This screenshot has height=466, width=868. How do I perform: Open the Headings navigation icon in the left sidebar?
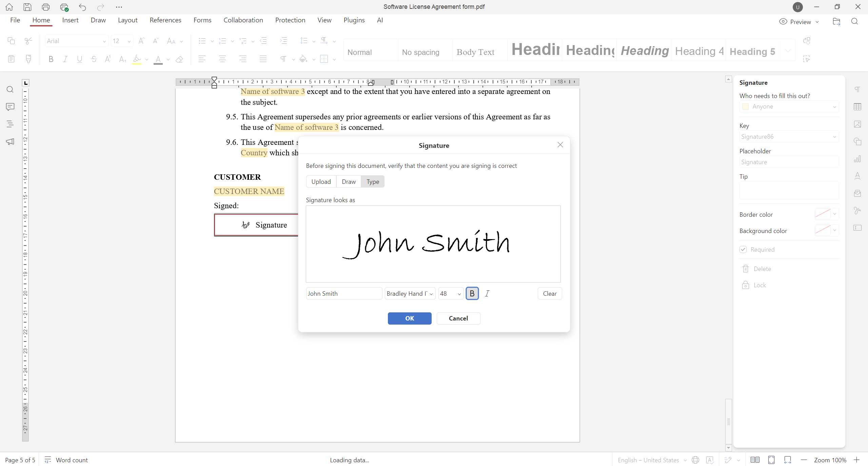coord(10,124)
